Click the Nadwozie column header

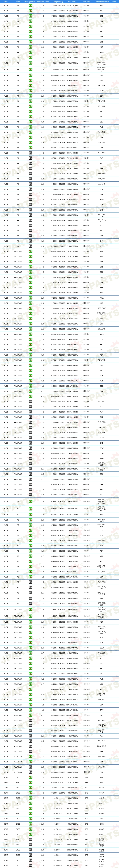click(86, 2)
